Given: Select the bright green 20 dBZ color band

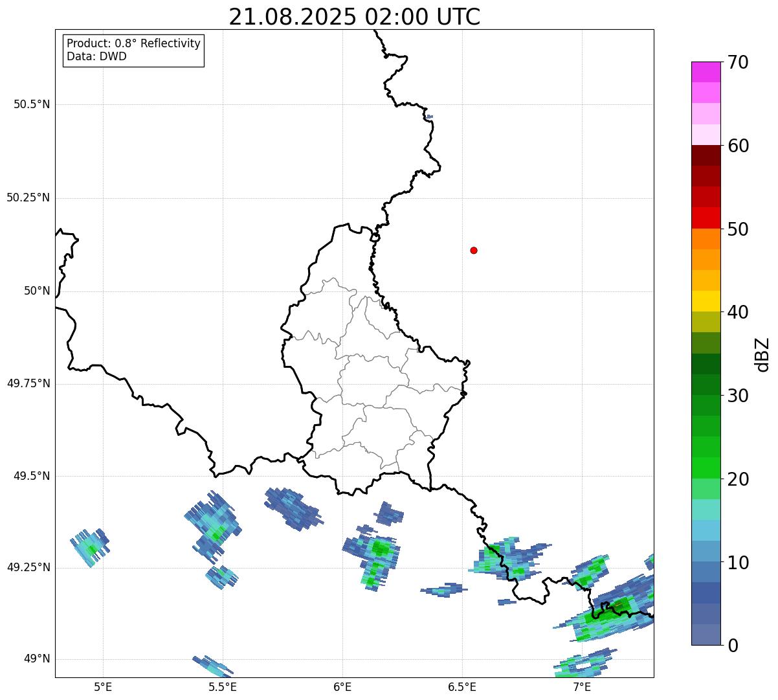Looking at the screenshot, I should tap(706, 468).
